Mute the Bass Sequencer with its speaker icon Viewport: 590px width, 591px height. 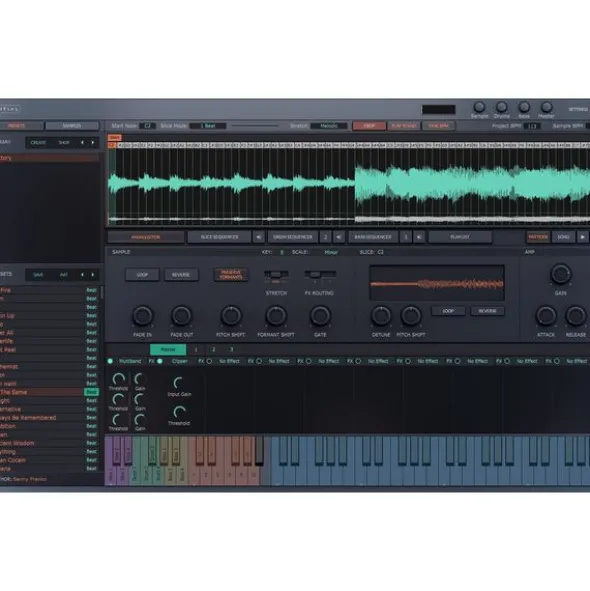pos(419,237)
